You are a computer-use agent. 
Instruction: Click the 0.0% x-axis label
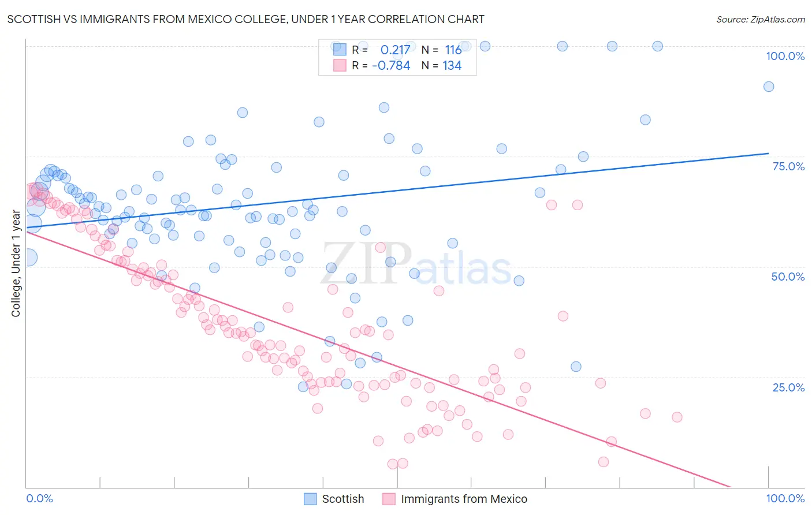tap(39, 498)
